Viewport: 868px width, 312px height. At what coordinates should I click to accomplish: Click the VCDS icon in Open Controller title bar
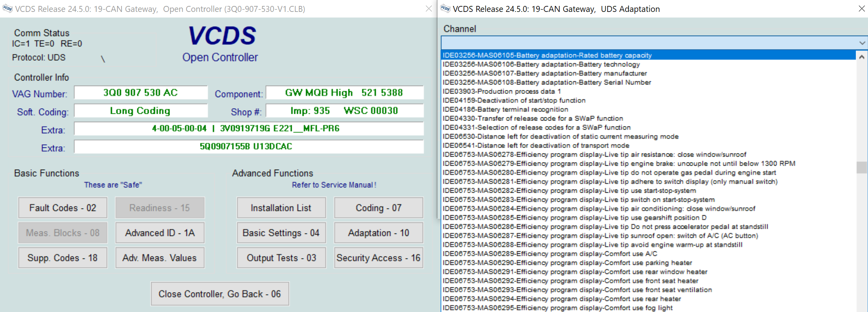8,8
